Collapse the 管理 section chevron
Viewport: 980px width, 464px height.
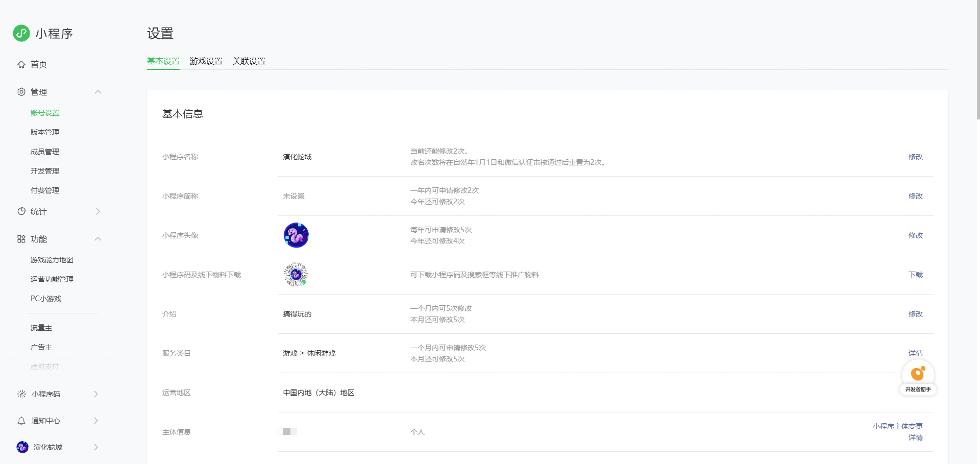[x=98, y=92]
